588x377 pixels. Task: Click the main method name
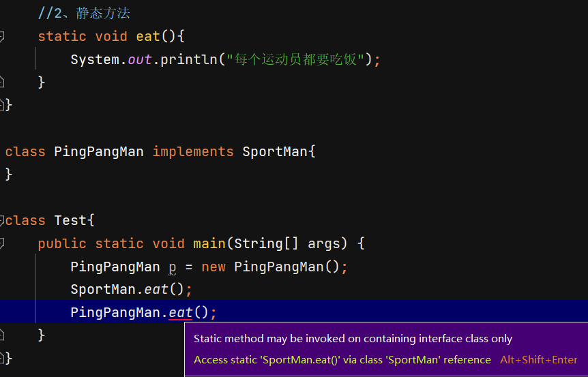[209, 243]
